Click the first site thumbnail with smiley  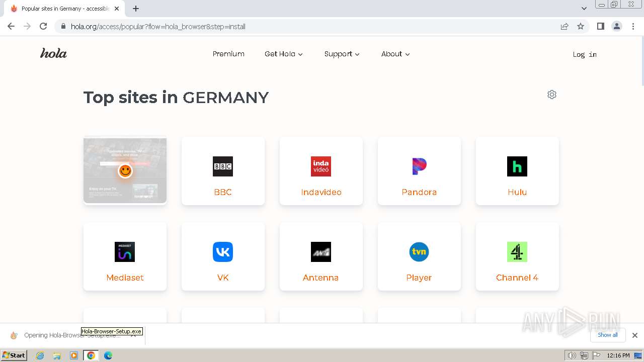point(125,171)
